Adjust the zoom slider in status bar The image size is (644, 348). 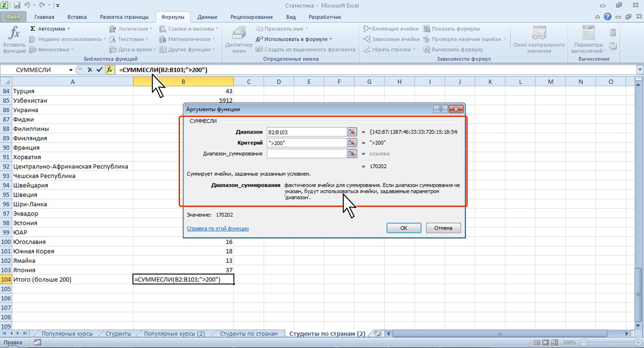[611, 343]
